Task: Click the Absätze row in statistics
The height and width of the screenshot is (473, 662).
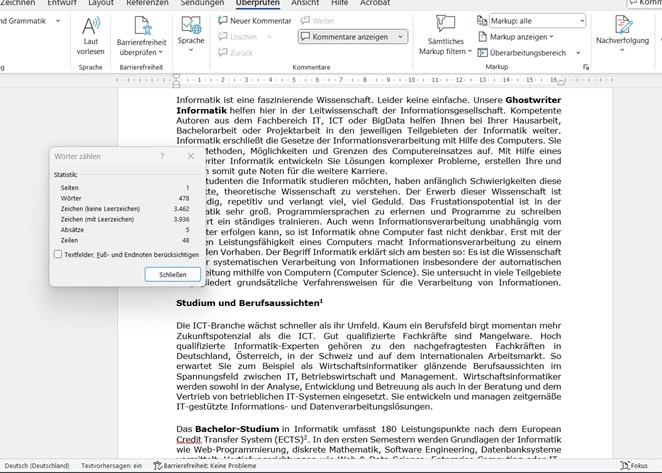Action: click(125, 230)
